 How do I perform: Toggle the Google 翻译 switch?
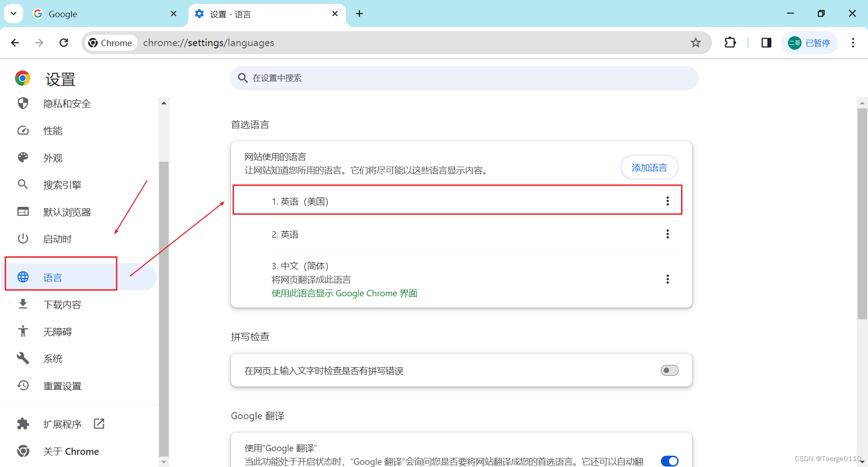[x=670, y=461]
